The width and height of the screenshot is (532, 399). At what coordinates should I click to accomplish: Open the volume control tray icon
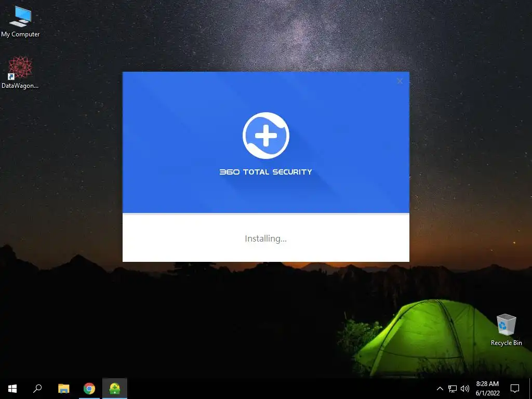(465, 389)
